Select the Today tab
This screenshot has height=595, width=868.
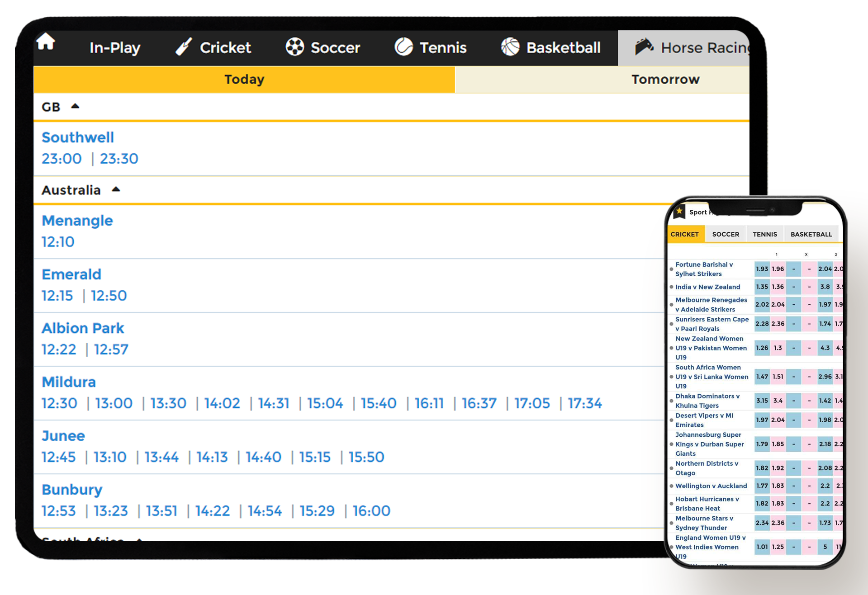[244, 80]
